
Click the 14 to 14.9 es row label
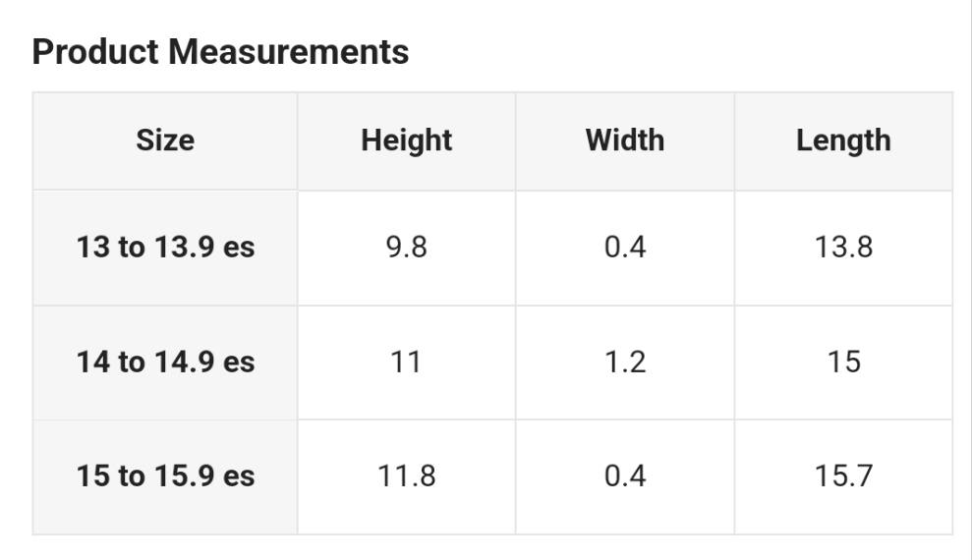coord(165,362)
